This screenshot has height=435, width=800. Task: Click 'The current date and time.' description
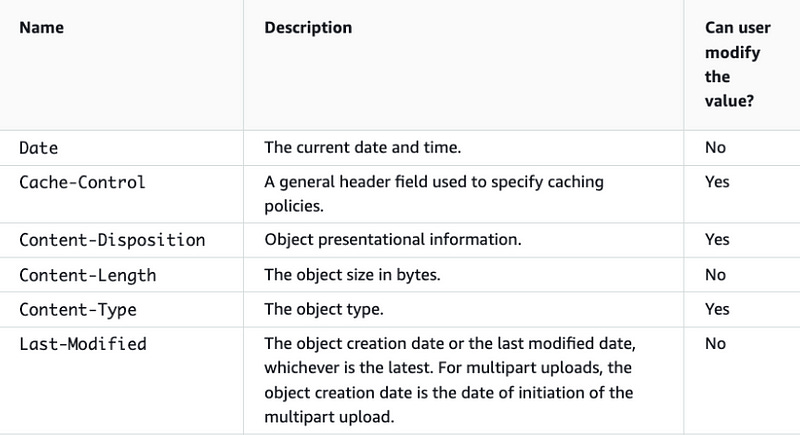click(363, 147)
